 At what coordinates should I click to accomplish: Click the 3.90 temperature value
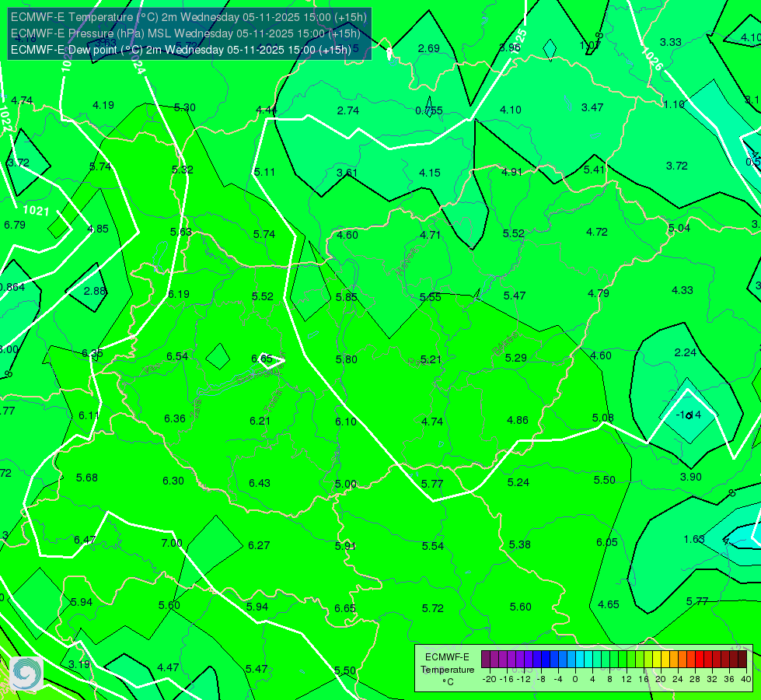tap(690, 477)
